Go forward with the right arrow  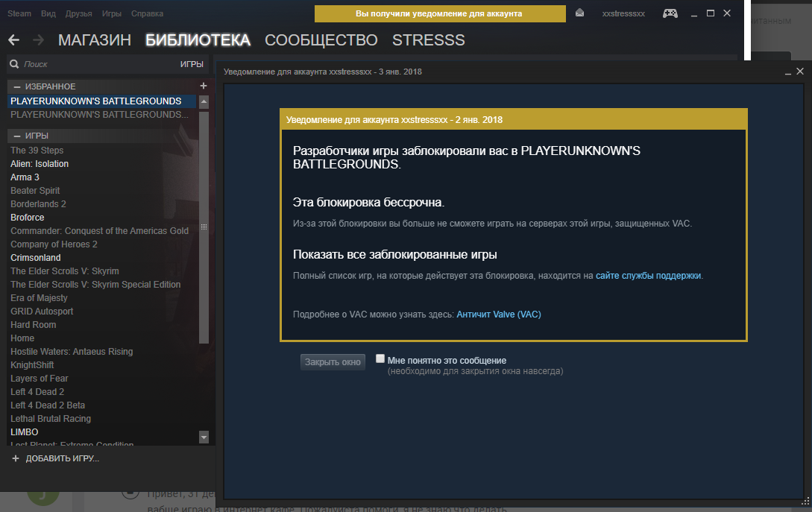[38, 39]
